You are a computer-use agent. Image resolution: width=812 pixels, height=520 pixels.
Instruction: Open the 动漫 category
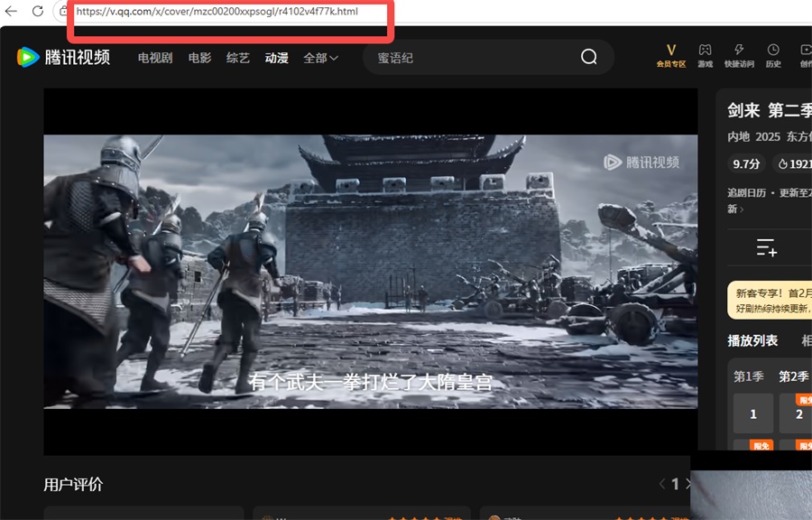point(277,58)
